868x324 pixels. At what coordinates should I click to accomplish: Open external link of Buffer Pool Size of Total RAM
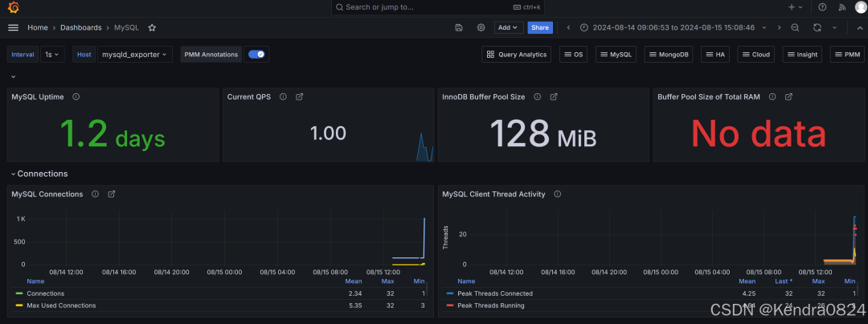[789, 96]
